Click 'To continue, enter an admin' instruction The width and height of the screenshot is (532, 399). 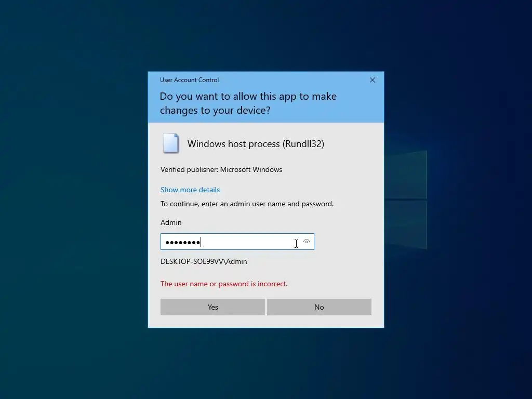[x=247, y=204]
